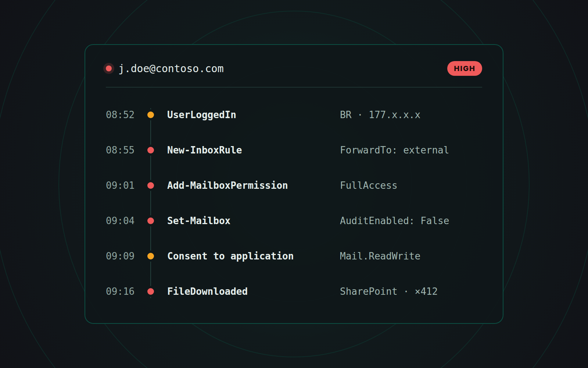Click the red marker for New-InboxRule

(151, 150)
